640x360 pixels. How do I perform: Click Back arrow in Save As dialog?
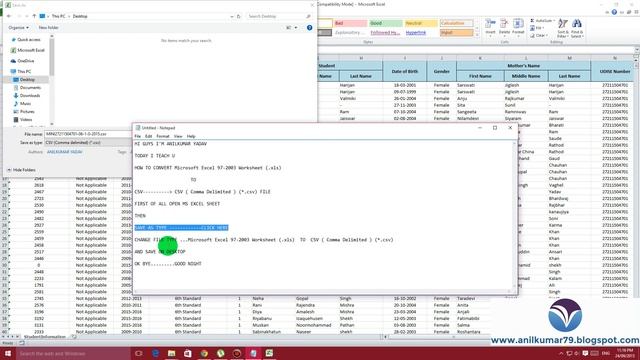9,16
